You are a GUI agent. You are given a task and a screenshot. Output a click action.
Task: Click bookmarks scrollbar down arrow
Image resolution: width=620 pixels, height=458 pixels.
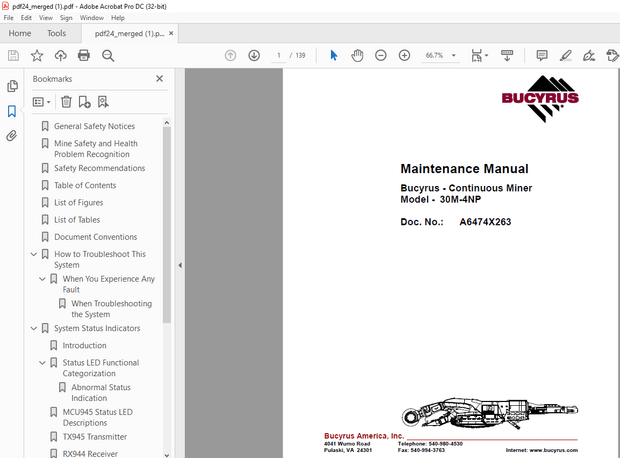tap(167, 455)
